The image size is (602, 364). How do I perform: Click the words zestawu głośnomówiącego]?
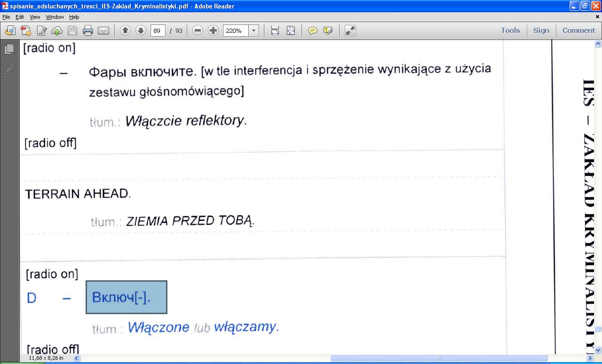[166, 92]
